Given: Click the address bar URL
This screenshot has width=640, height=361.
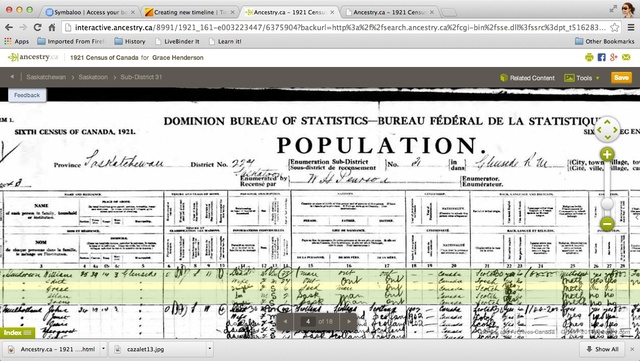Looking at the screenshot, I should pyautogui.click(x=340, y=27).
